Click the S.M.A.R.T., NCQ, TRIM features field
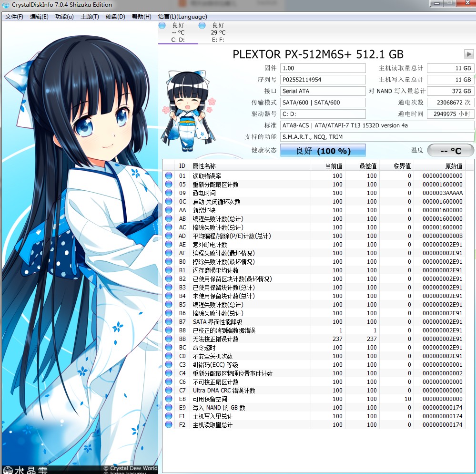 tap(377, 137)
